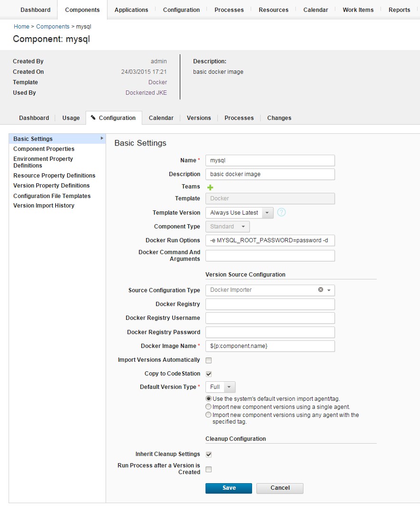
Task: Click the pencil icon on the Configuration tab
Action: (x=93, y=118)
